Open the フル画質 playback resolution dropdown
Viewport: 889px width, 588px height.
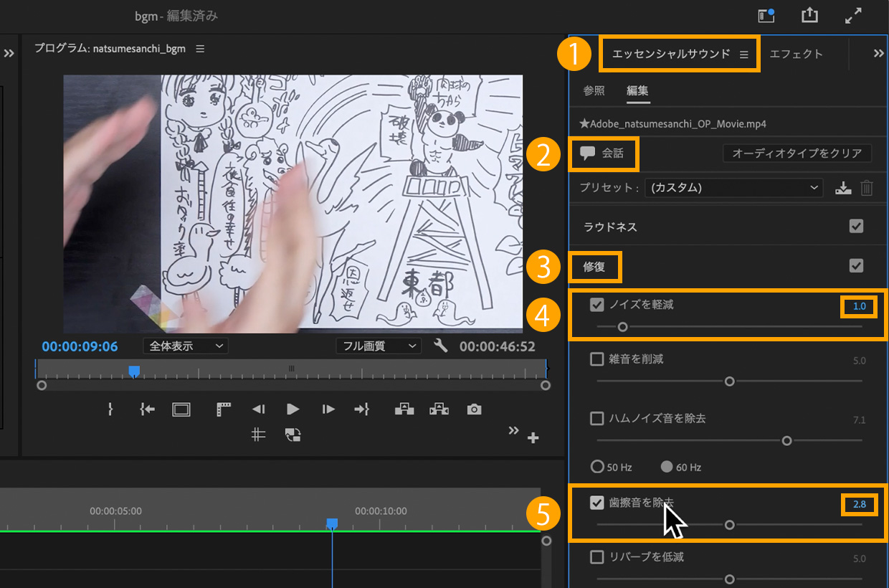click(x=379, y=346)
